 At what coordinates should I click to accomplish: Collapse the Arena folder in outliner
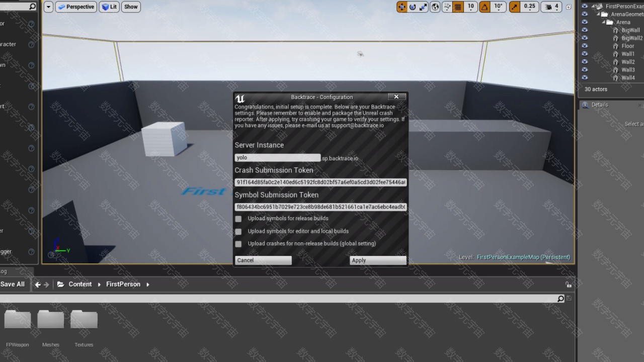604,22
